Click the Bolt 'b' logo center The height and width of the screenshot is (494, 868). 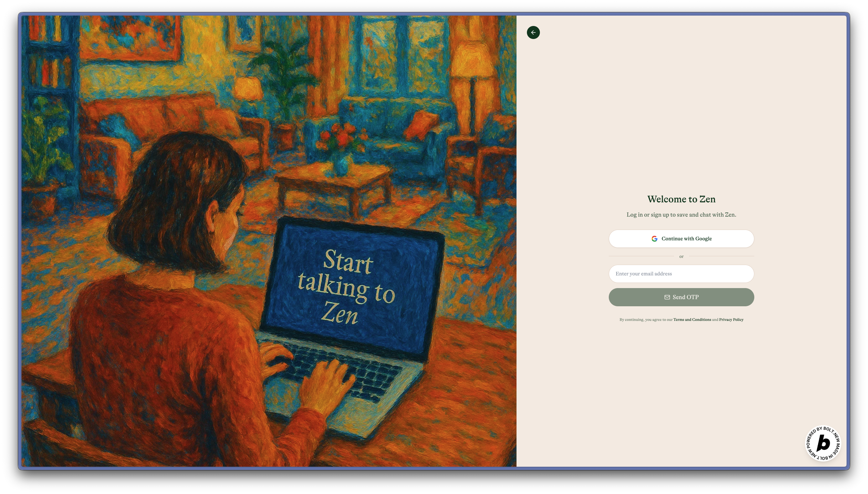pyautogui.click(x=823, y=443)
